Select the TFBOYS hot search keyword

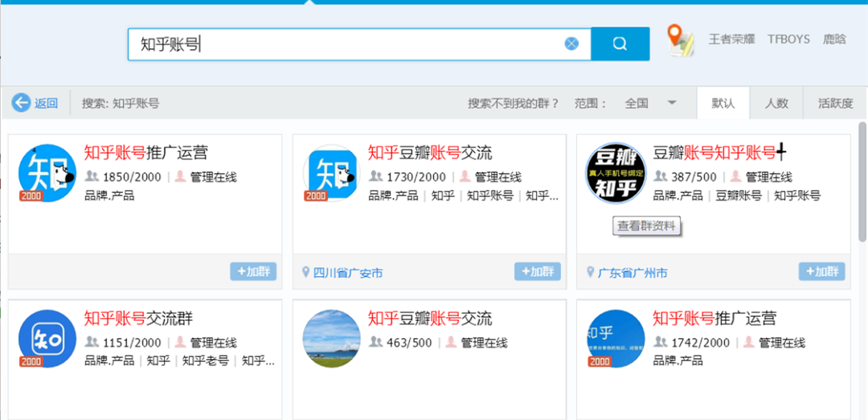[788, 39]
